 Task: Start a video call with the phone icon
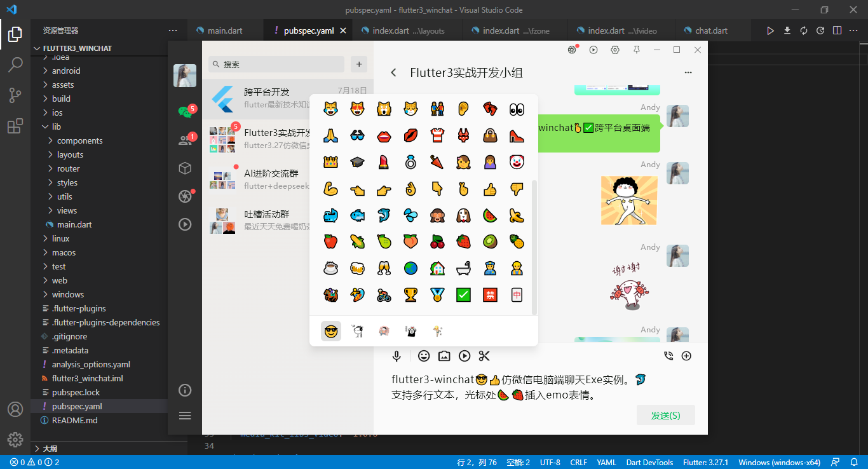[x=668, y=356]
